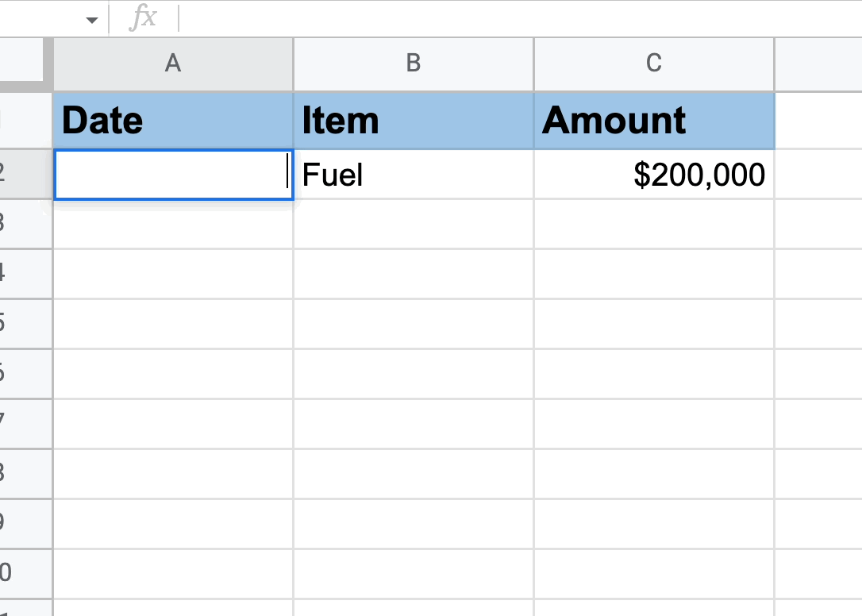Select empty cell below $200,000
The width and height of the screenshot is (862, 616).
(x=654, y=225)
